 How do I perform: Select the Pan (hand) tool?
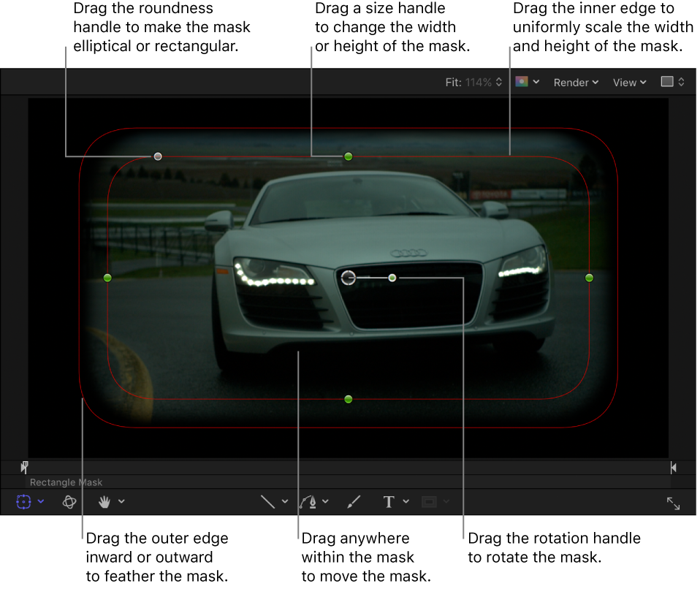click(x=106, y=502)
